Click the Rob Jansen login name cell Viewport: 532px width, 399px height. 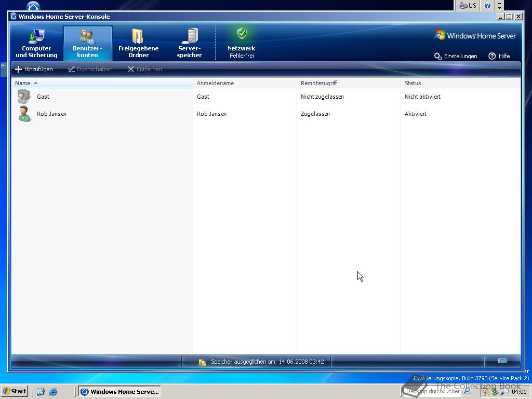coord(212,114)
